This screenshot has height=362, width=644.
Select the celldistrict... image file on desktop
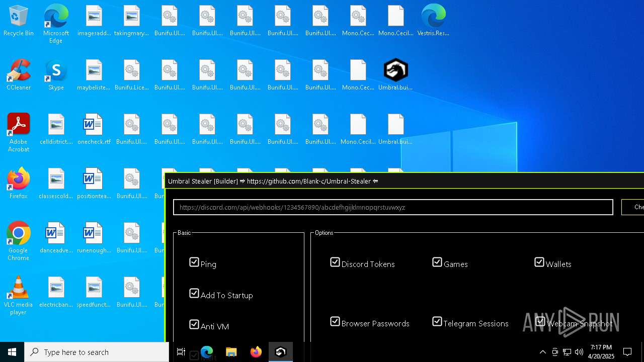coord(56,130)
